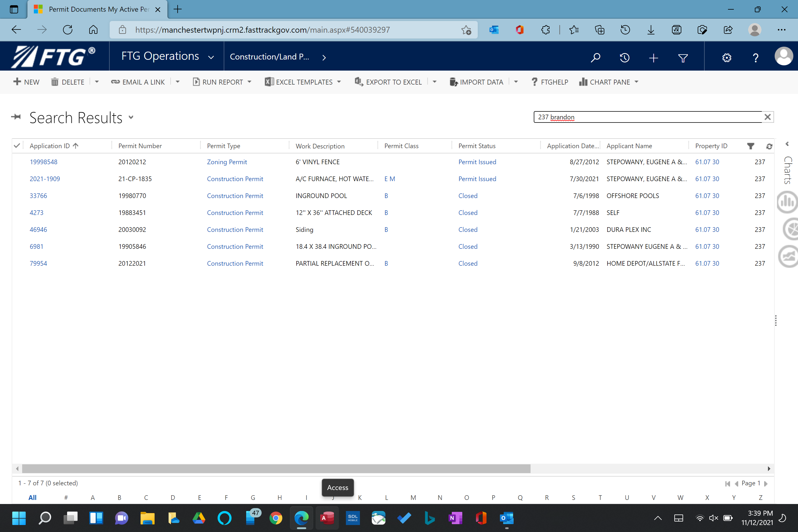Open application 2021-1909 link
The width and height of the screenshot is (798, 532).
tap(45, 179)
